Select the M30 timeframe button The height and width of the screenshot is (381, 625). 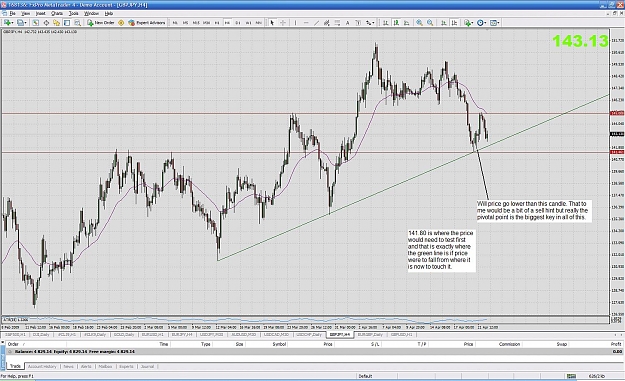pyautogui.click(x=206, y=23)
